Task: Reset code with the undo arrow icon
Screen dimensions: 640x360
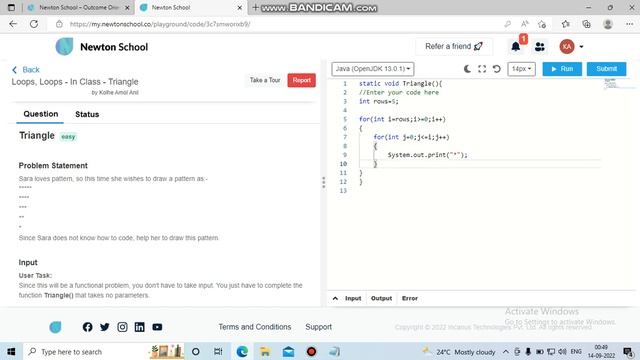Action: tap(496, 69)
